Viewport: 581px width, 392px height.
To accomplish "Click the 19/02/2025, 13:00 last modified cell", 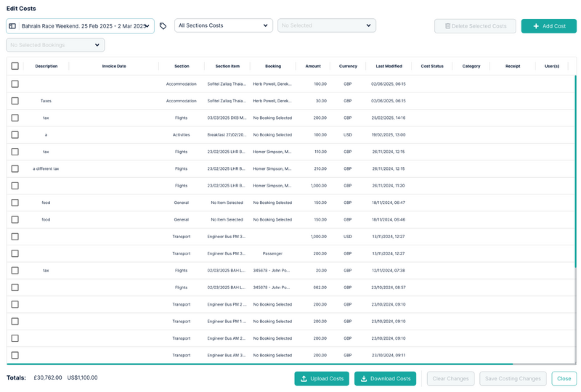I will 389,135.
